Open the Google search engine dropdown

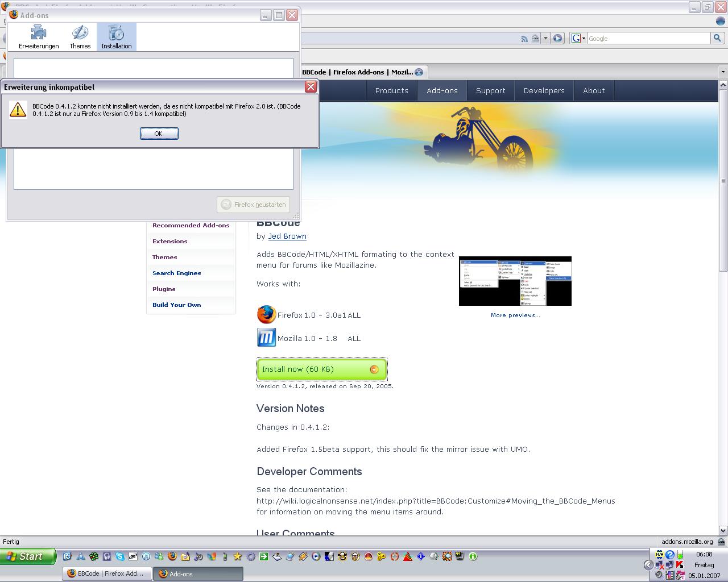(x=578, y=39)
